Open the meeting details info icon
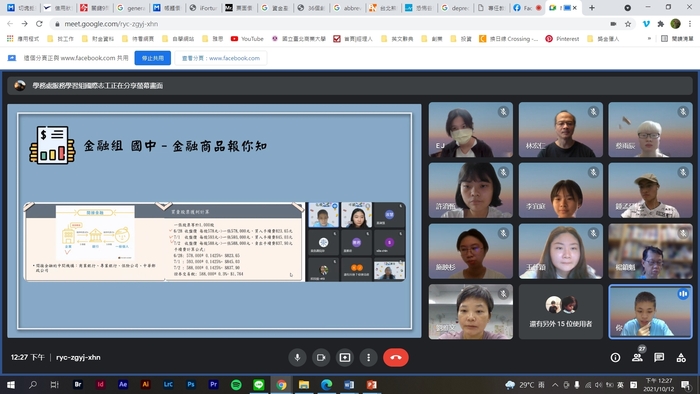Viewport: 700px width, 394px height. pos(615,357)
